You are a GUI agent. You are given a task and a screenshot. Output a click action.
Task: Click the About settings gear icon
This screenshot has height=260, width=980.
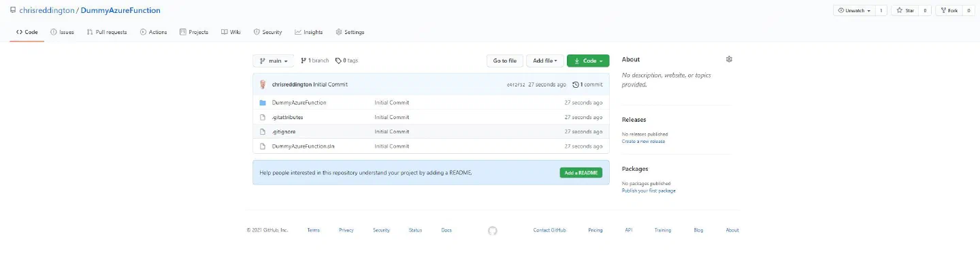click(729, 59)
